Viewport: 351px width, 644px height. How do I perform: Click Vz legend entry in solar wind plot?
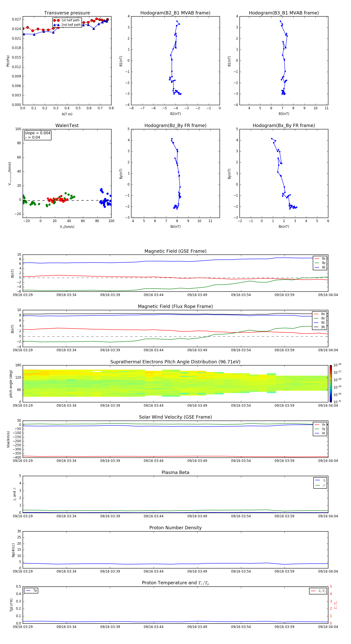point(320,433)
